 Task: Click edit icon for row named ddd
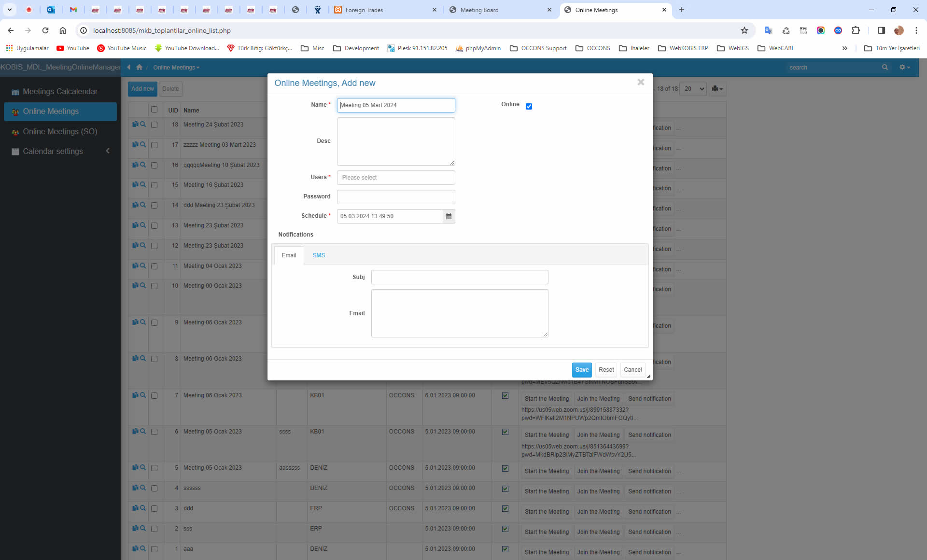135,508
